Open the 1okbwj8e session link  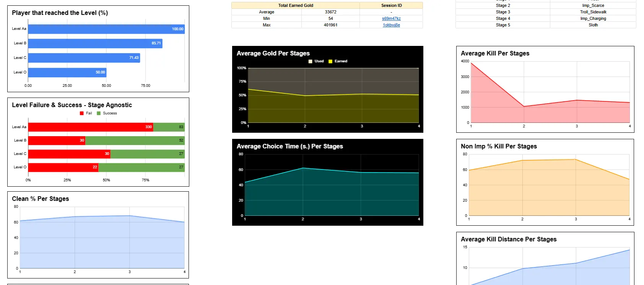pyautogui.click(x=391, y=25)
